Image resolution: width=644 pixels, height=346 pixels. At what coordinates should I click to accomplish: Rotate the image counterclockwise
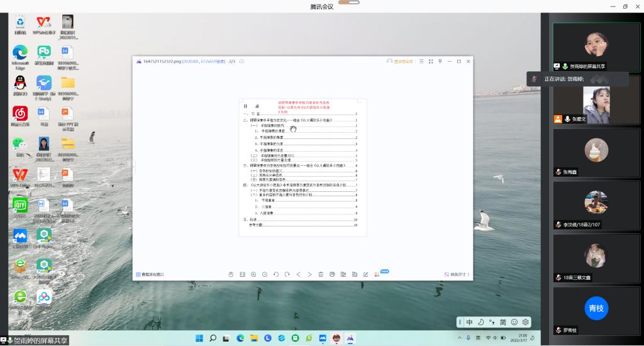coord(276,274)
